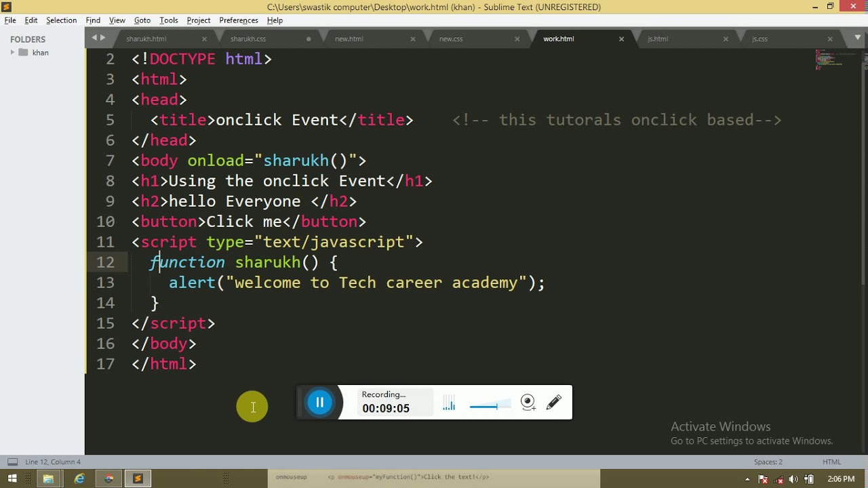Open the Tools menu
This screenshot has height=488, width=868.
(x=169, y=20)
